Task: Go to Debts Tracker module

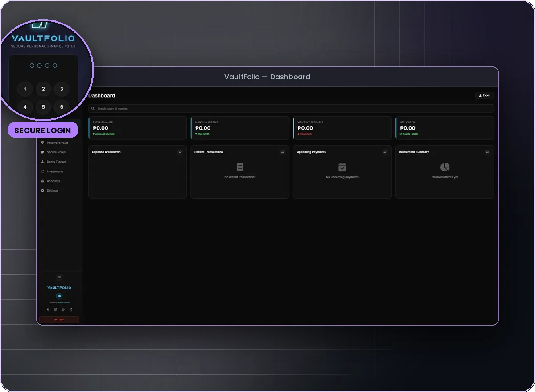Action: coord(59,162)
